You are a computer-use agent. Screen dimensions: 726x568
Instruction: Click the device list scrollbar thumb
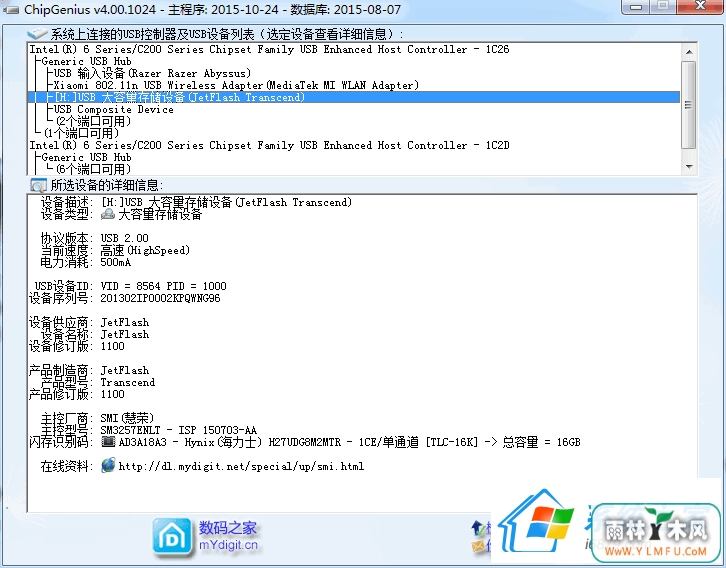pyautogui.click(x=689, y=105)
